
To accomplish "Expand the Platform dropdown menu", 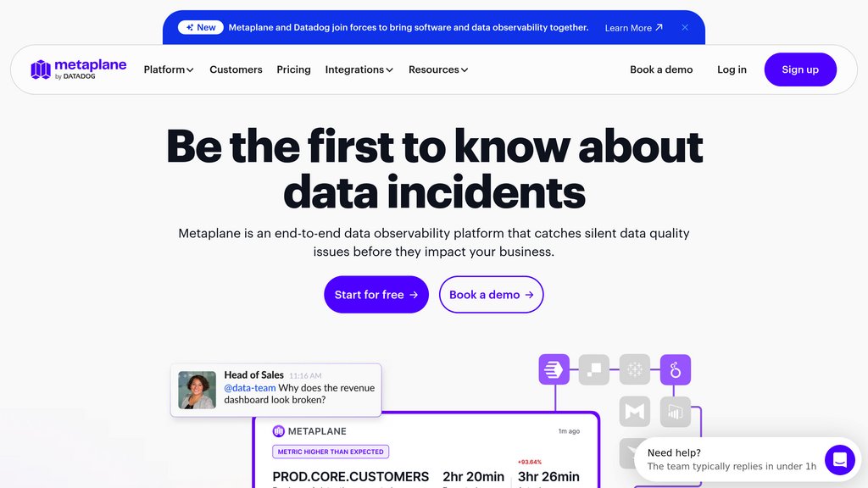I will pyautogui.click(x=169, y=69).
